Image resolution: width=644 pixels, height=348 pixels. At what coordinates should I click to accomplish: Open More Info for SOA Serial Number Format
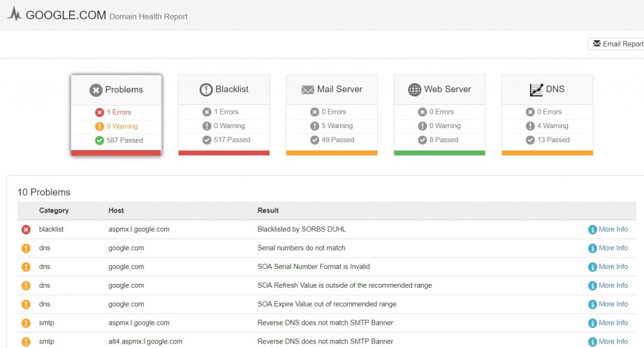click(608, 267)
